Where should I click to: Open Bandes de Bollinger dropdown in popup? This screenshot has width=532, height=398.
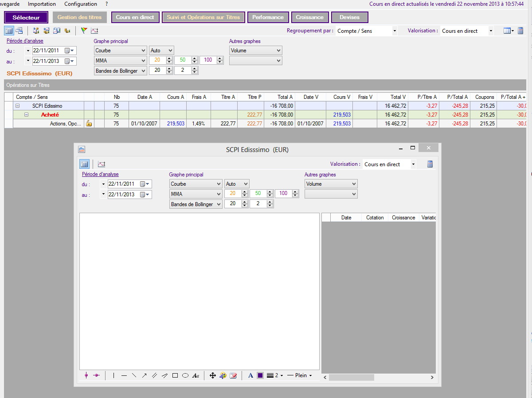pyautogui.click(x=196, y=204)
